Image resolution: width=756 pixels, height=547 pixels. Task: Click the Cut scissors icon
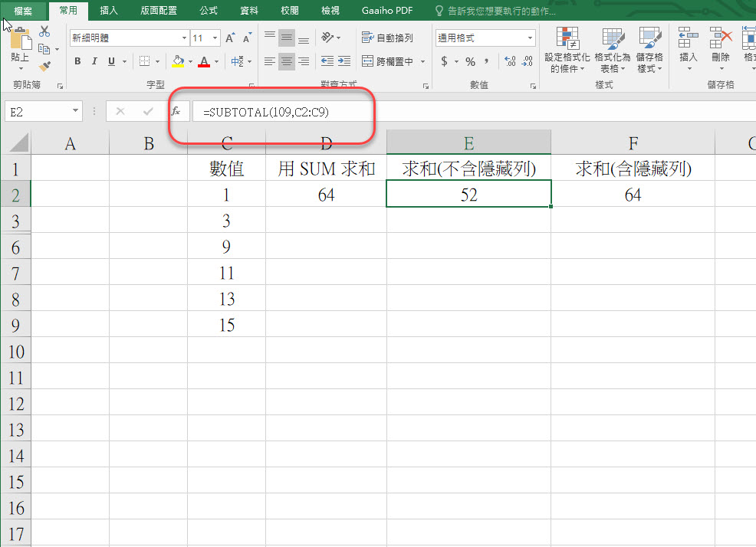44,31
